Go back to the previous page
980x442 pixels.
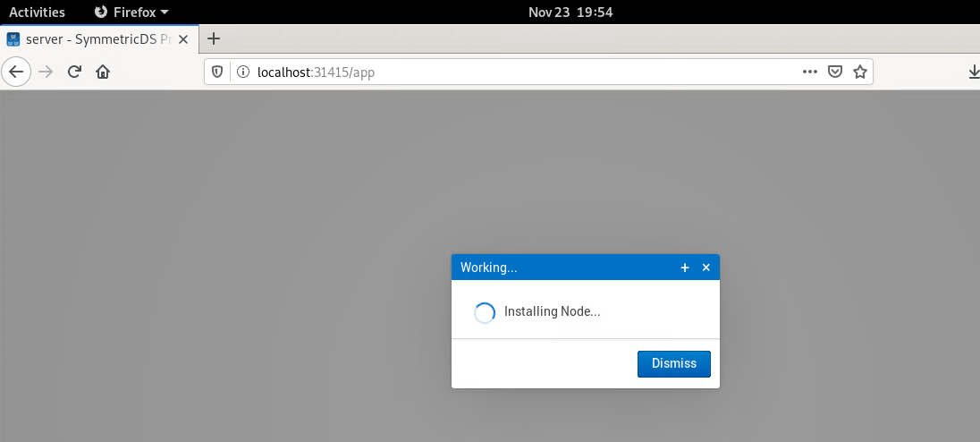[17, 72]
